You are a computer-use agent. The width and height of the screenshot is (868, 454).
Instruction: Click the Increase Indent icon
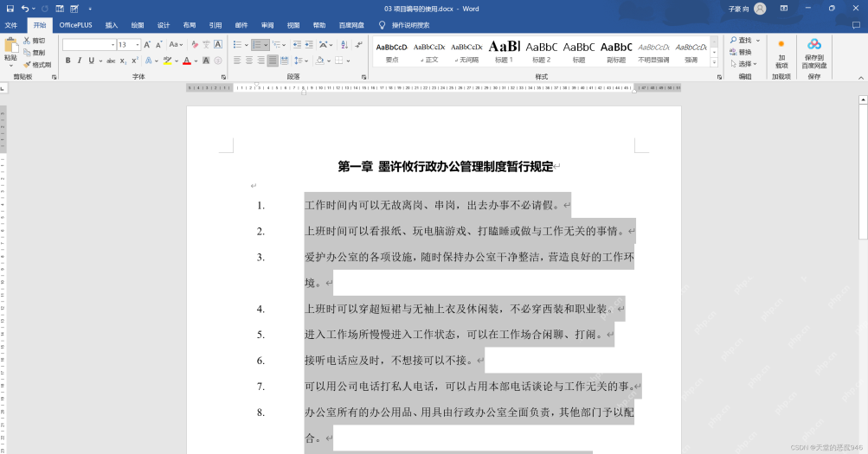coord(309,44)
